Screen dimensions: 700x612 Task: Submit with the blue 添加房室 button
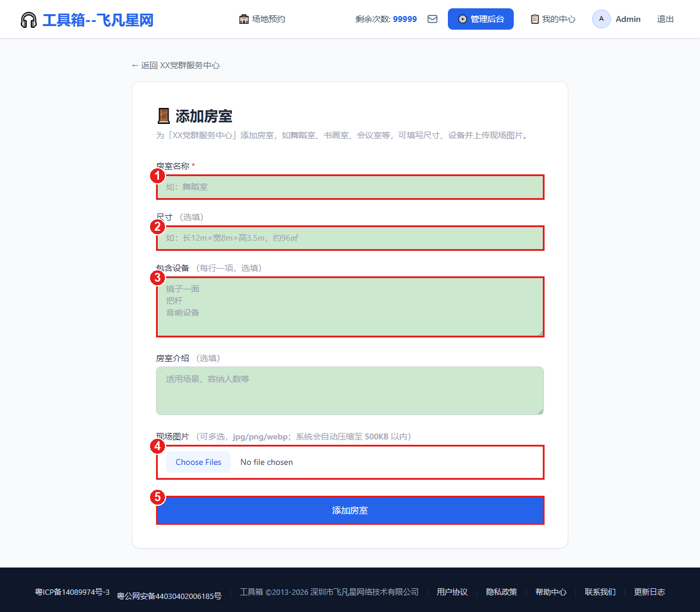350,510
